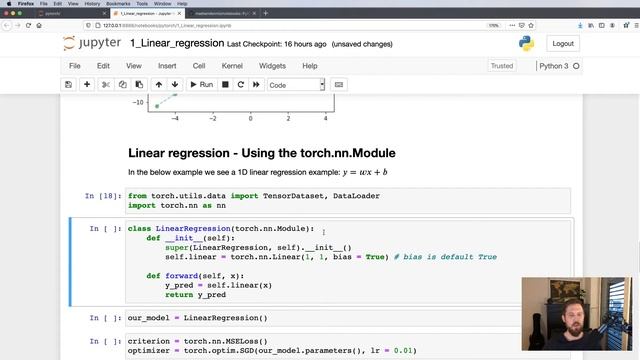Open the Cell menu

[x=199, y=66]
